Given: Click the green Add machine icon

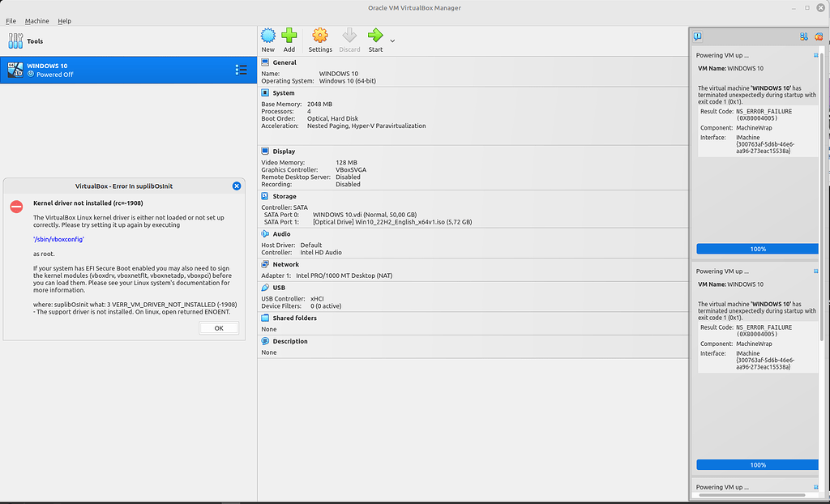Looking at the screenshot, I should pyautogui.click(x=289, y=36).
